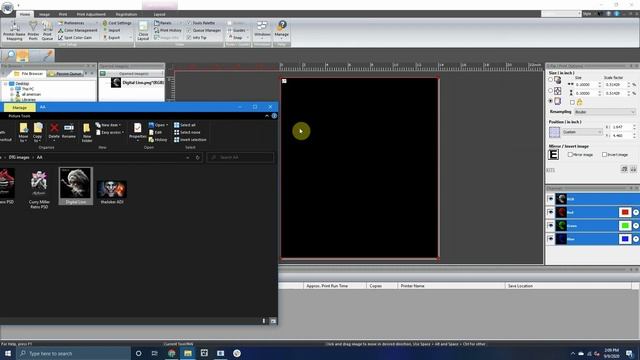Click the mirror image E preview icon
640x360 pixels.
pos(553,155)
